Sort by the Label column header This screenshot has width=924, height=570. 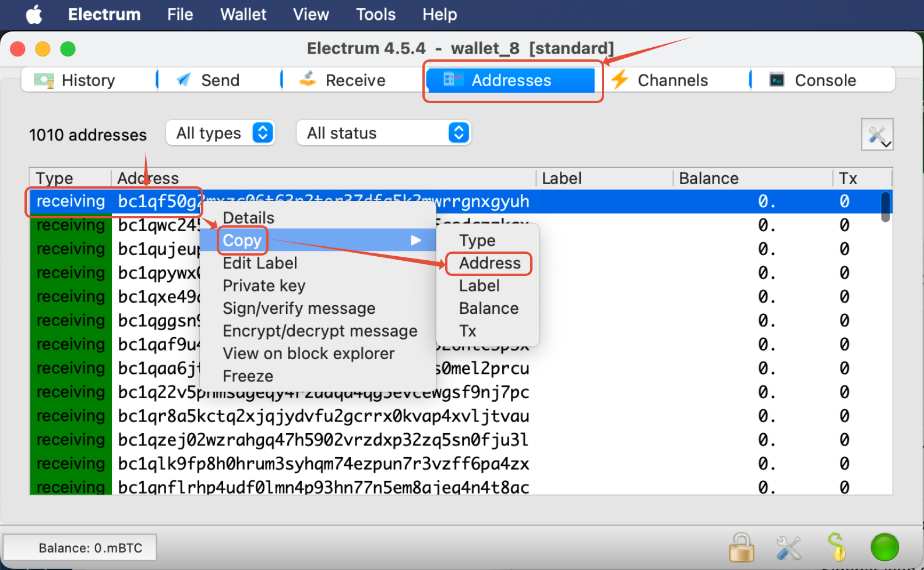pyautogui.click(x=604, y=178)
